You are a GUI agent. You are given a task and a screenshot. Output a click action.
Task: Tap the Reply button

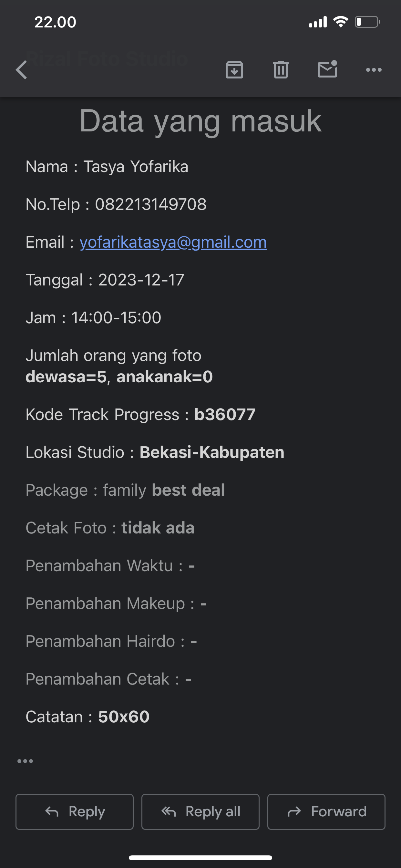click(x=75, y=812)
